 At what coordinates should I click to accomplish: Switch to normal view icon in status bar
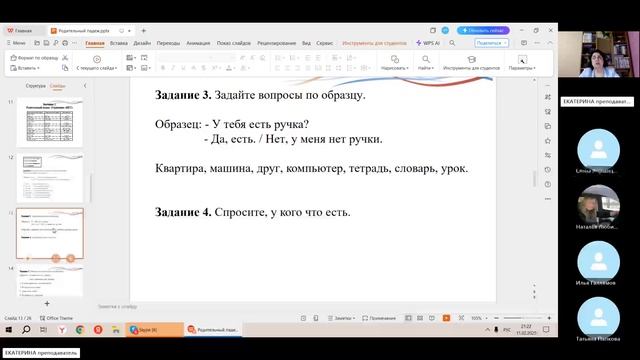click(408, 318)
